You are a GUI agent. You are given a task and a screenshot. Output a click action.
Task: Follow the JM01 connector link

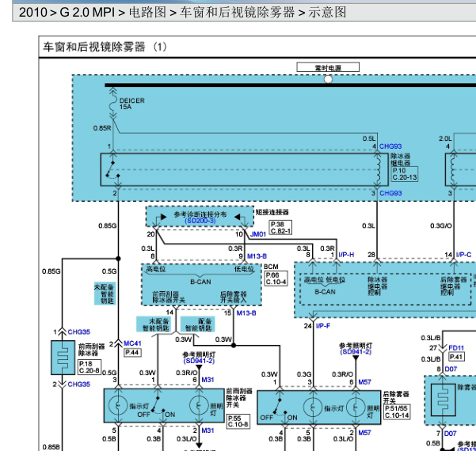tap(258, 234)
